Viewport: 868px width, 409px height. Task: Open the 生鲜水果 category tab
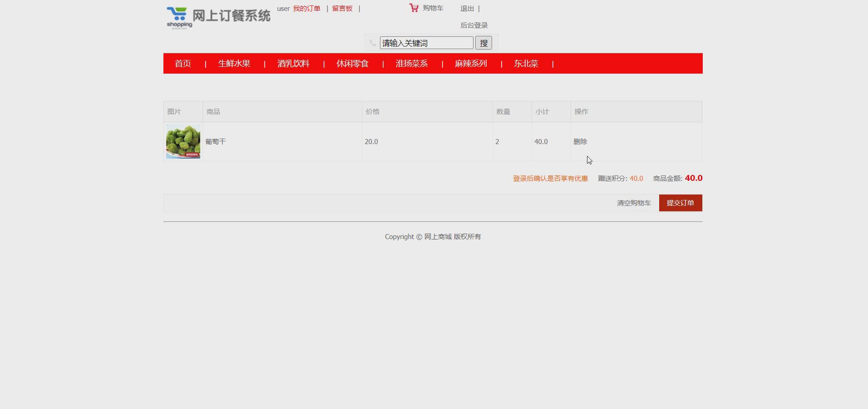234,64
